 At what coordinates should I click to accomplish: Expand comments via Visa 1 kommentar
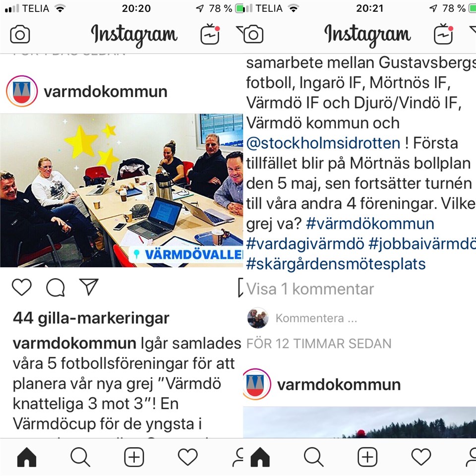pyautogui.click(x=310, y=289)
